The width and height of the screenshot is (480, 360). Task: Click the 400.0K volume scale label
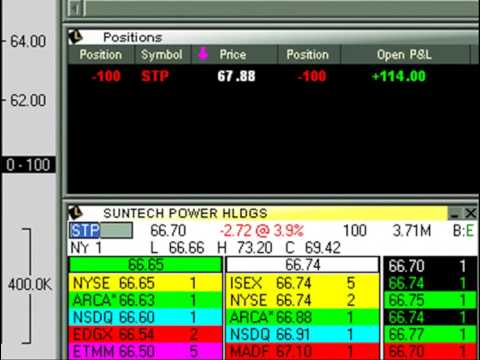pyautogui.click(x=30, y=285)
